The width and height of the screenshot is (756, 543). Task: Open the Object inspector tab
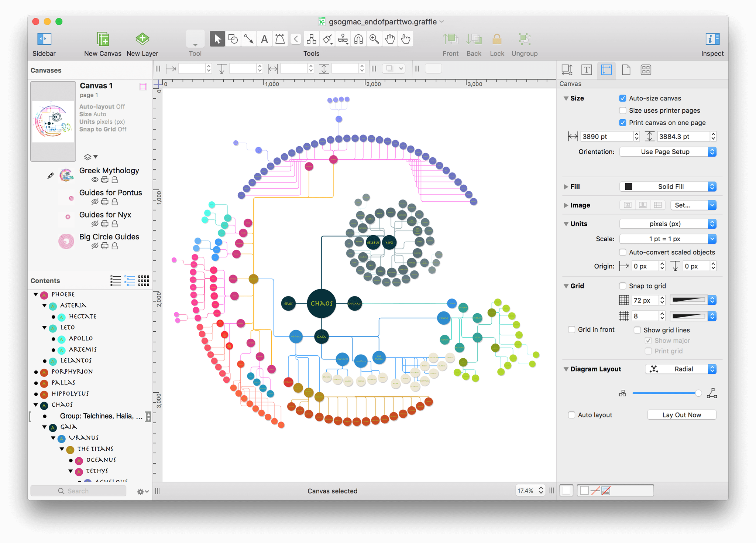point(567,70)
